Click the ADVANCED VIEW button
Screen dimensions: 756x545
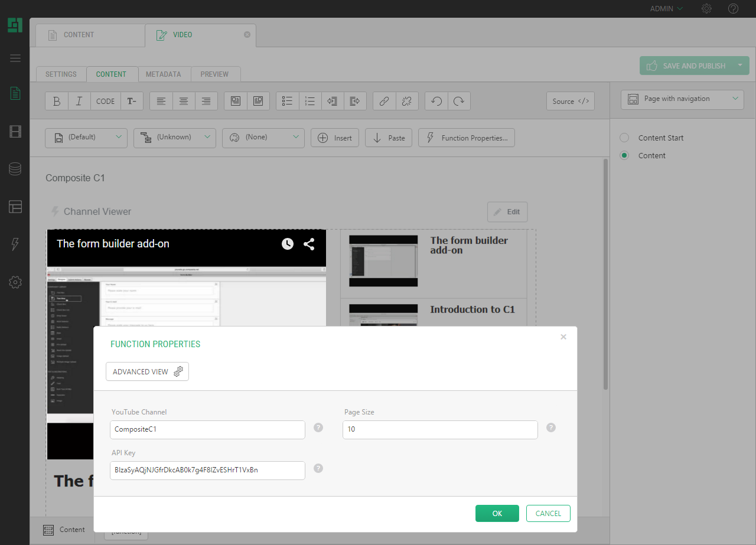pyautogui.click(x=147, y=371)
